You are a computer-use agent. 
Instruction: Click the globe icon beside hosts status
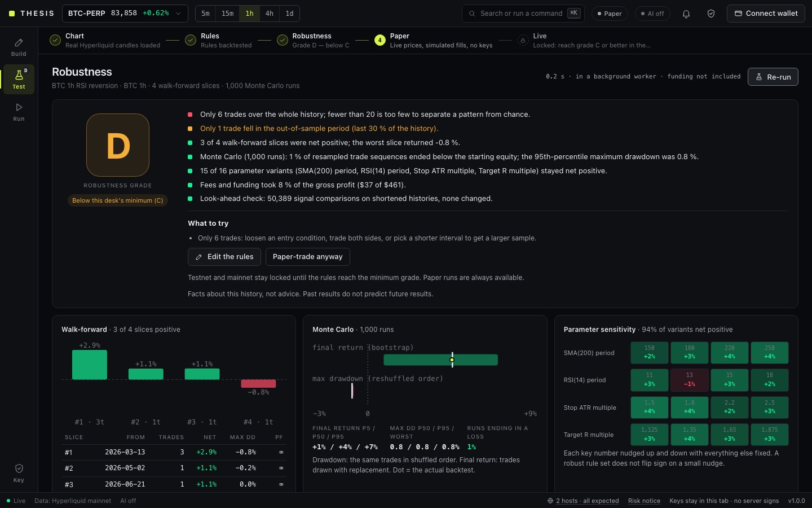coord(550,501)
